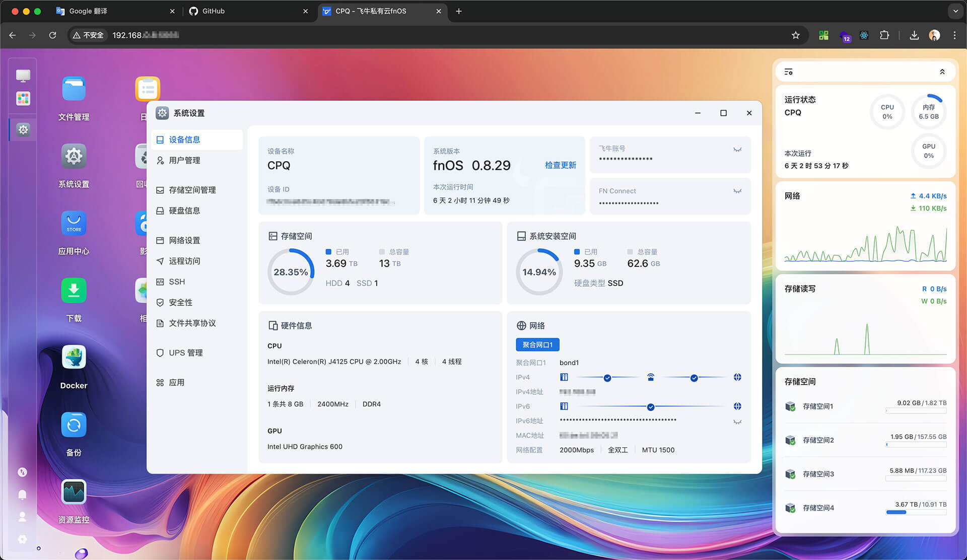The height and width of the screenshot is (560, 967).
Task: Open UPS 管理 settings section
Action: (x=197, y=353)
